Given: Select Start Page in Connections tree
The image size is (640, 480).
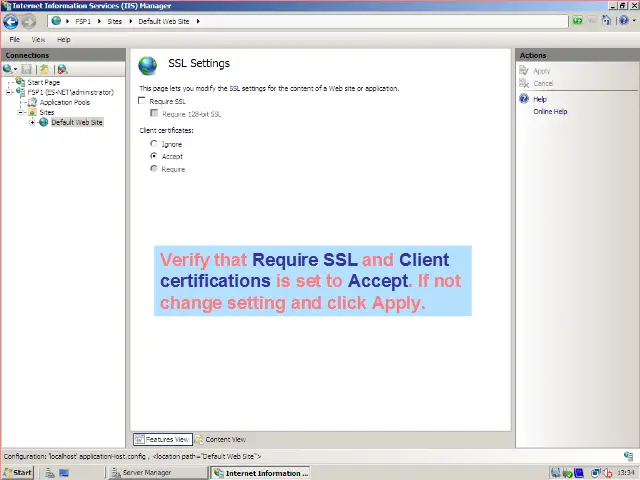Looking at the screenshot, I should pyautogui.click(x=44, y=82).
